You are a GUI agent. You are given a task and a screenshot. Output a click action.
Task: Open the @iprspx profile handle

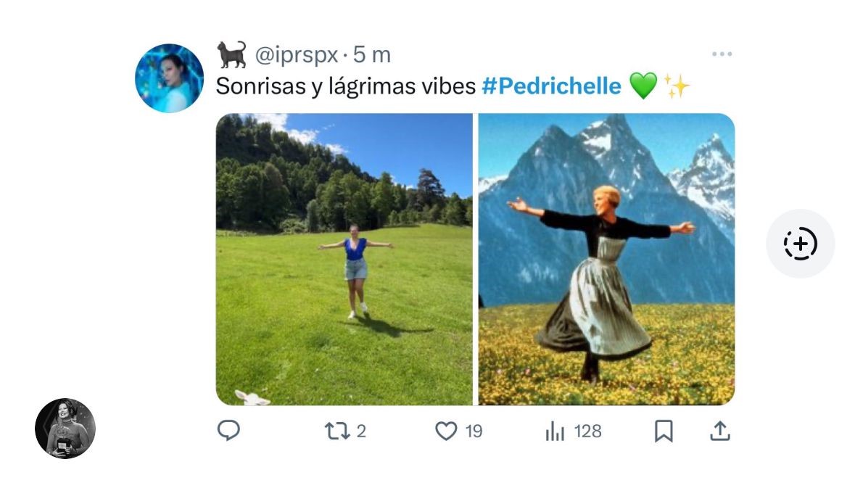point(296,55)
